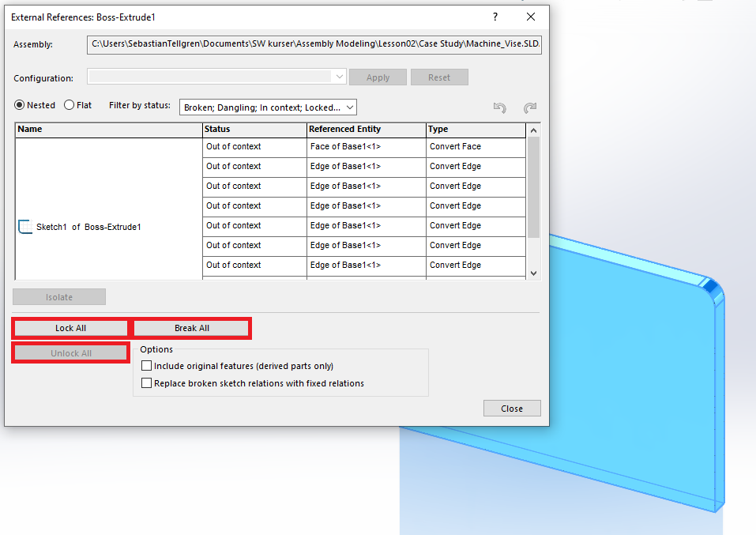Click the Status column header
The image size is (756, 535).
pyautogui.click(x=254, y=129)
